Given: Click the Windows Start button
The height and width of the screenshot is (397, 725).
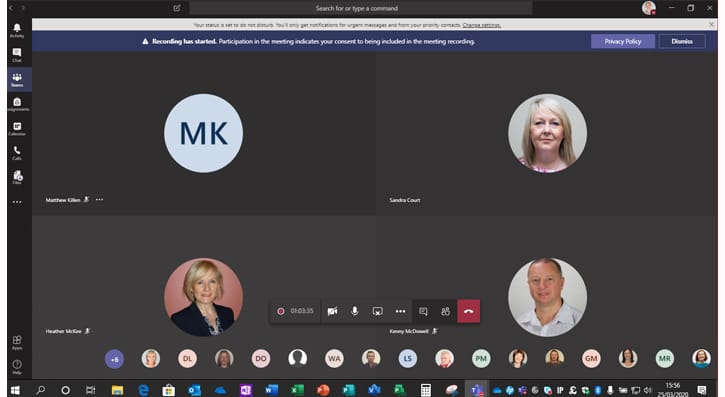Looking at the screenshot, I should click(x=15, y=390).
